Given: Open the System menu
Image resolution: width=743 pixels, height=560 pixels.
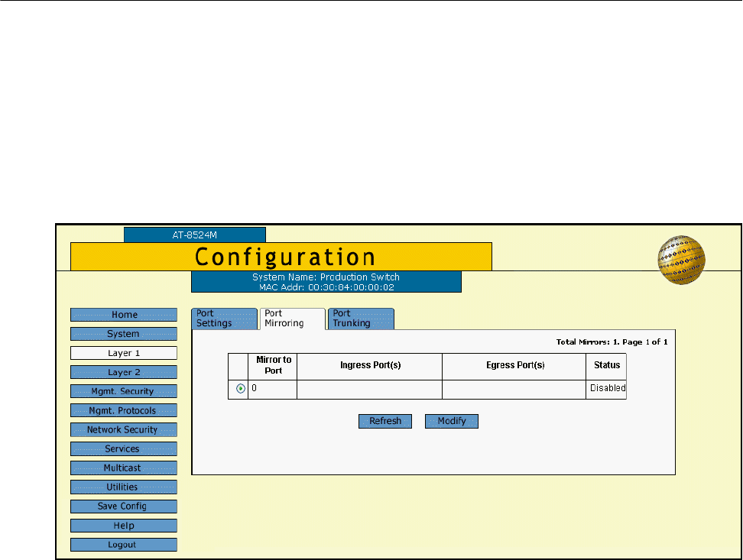Looking at the screenshot, I should point(124,334).
